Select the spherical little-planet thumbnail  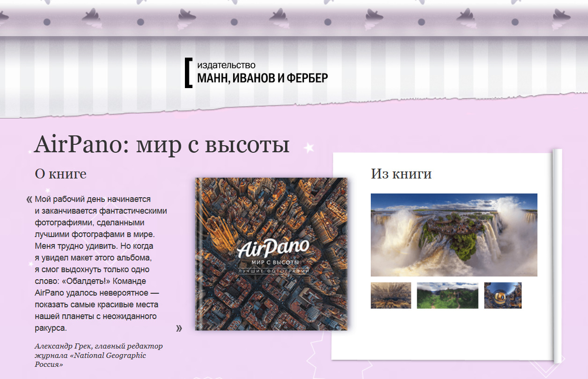503,295
